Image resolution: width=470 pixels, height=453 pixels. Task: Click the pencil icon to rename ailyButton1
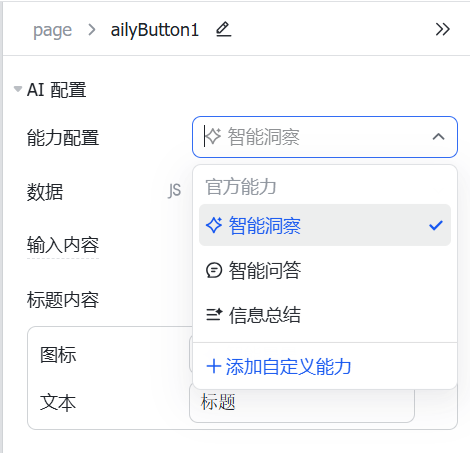click(x=223, y=29)
